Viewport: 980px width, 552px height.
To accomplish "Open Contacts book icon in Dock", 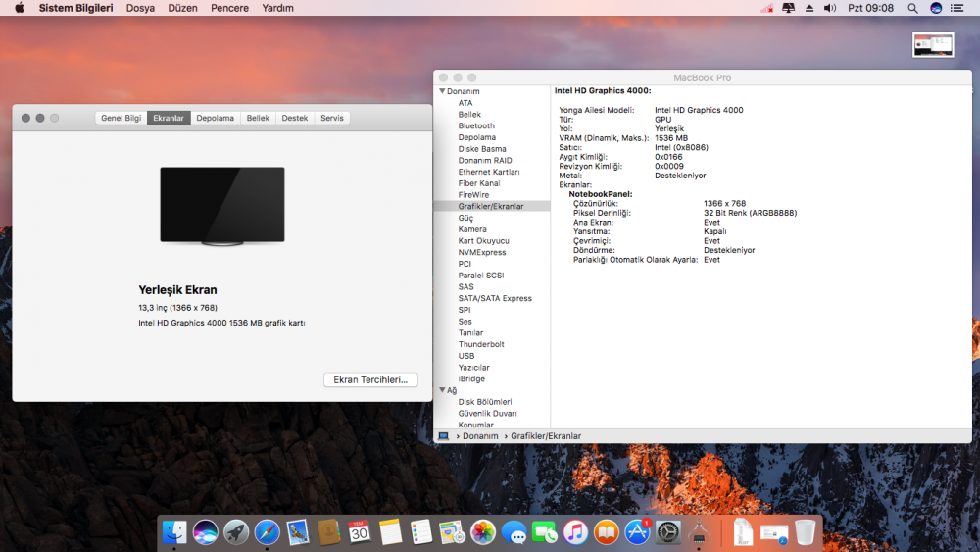I will click(x=328, y=532).
